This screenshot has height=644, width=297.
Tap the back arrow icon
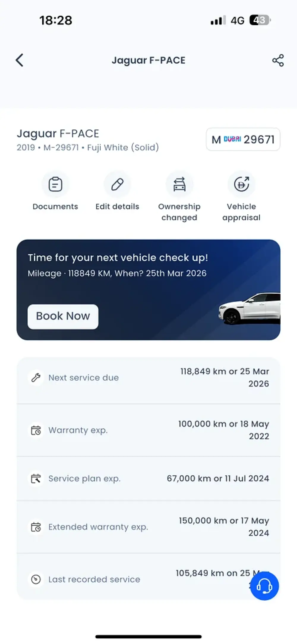pyautogui.click(x=20, y=60)
